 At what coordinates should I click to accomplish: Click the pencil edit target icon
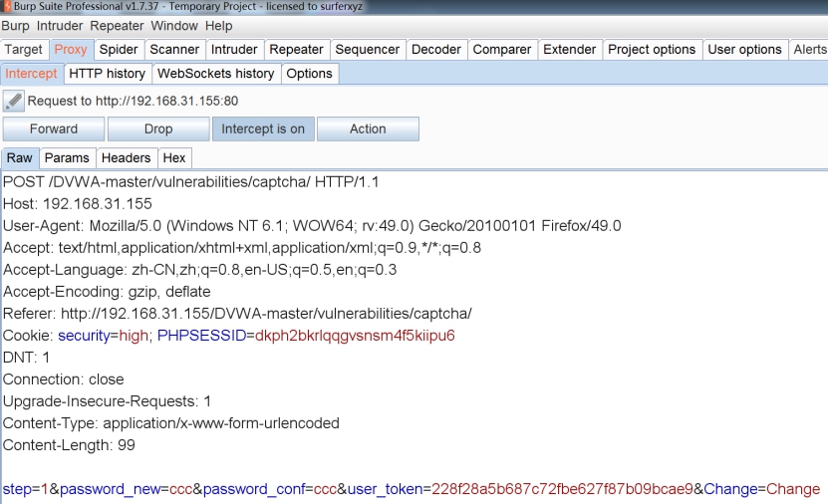coord(14,101)
